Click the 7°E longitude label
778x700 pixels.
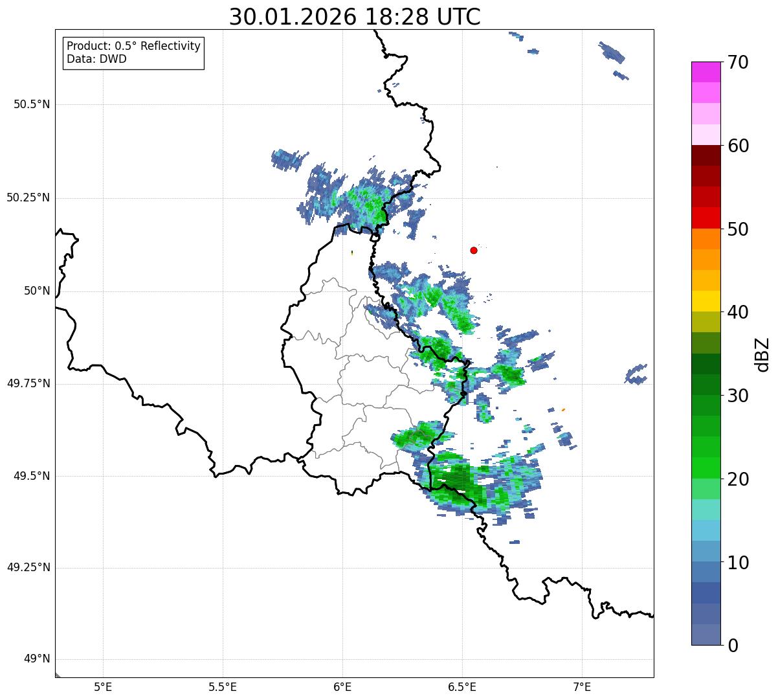[583, 687]
